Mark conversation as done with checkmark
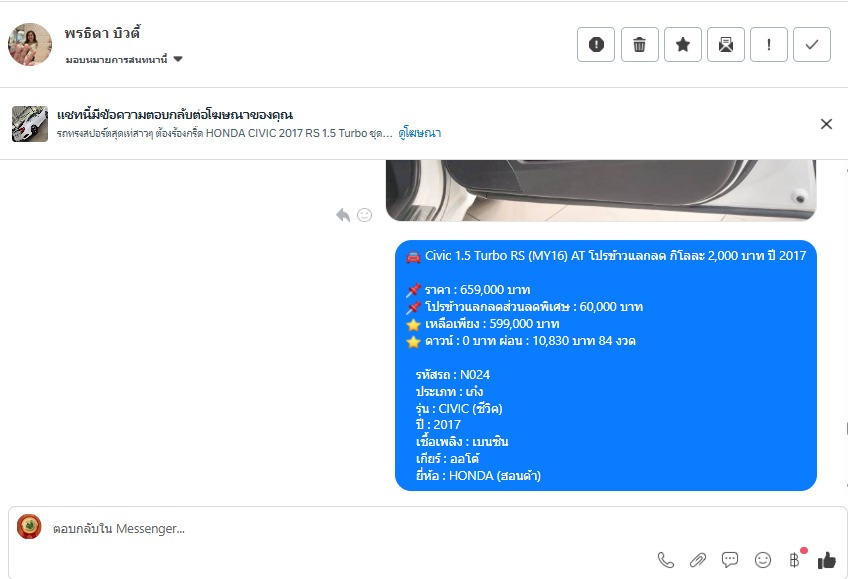This screenshot has width=848, height=579. pyautogui.click(x=812, y=44)
